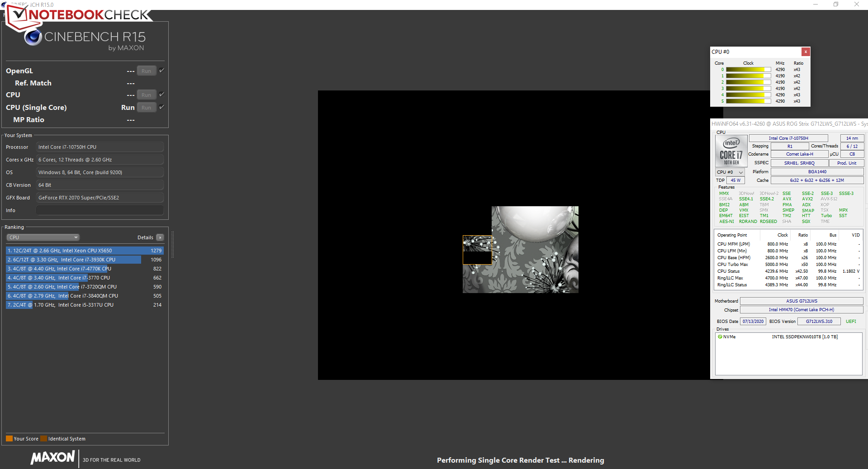Viewport: 868px width, 469px height.
Task: Click the BGA1440 platform field
Action: pyautogui.click(x=817, y=172)
